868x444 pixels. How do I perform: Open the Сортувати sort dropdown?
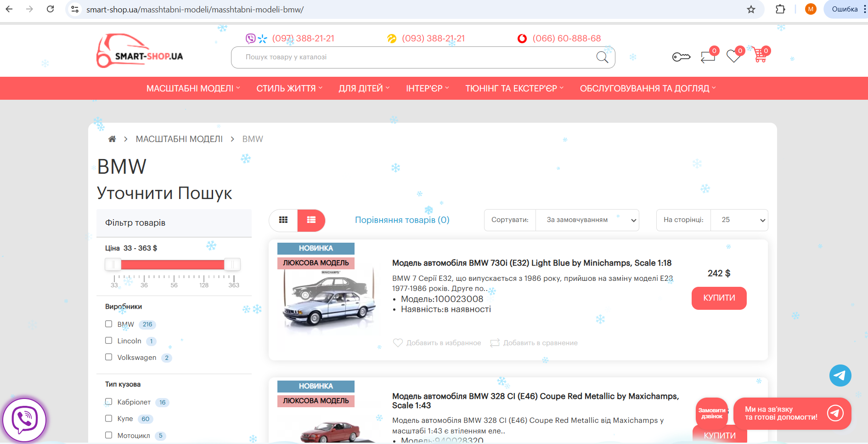pyautogui.click(x=587, y=220)
